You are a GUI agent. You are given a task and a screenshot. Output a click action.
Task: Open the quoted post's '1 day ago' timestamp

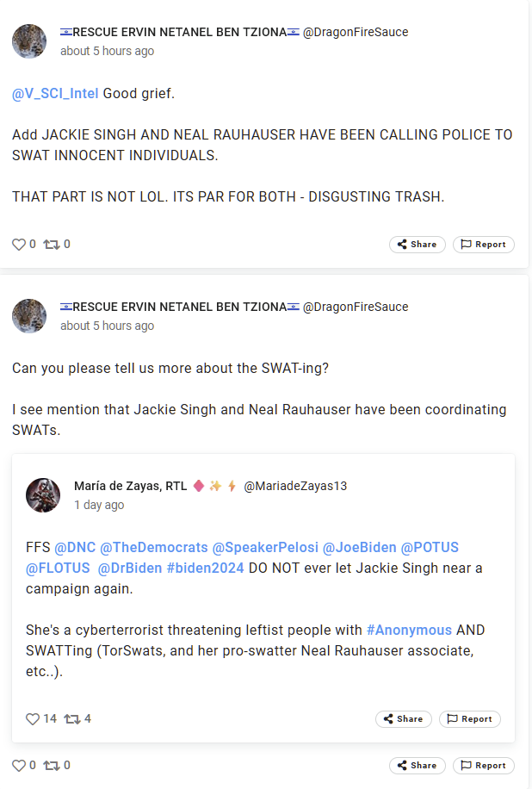[99, 505]
